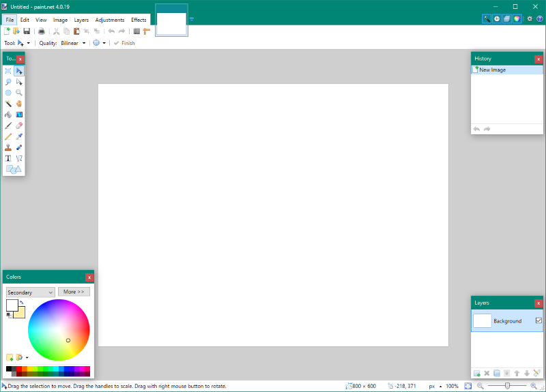Select the Line/Curve tool
Screen dimensions: 546x392
tap(19, 158)
